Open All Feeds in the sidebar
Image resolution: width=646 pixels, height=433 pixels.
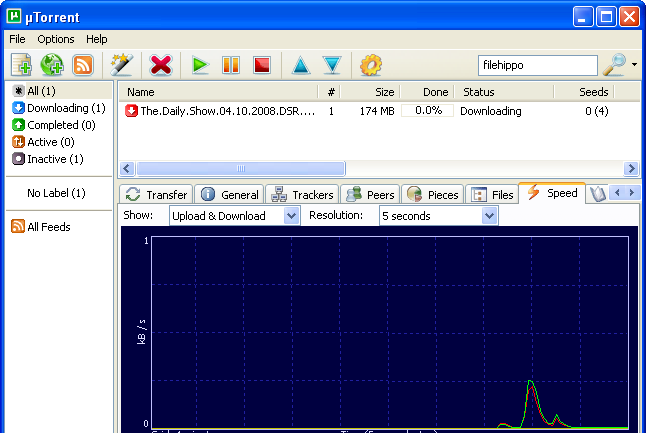point(41,227)
